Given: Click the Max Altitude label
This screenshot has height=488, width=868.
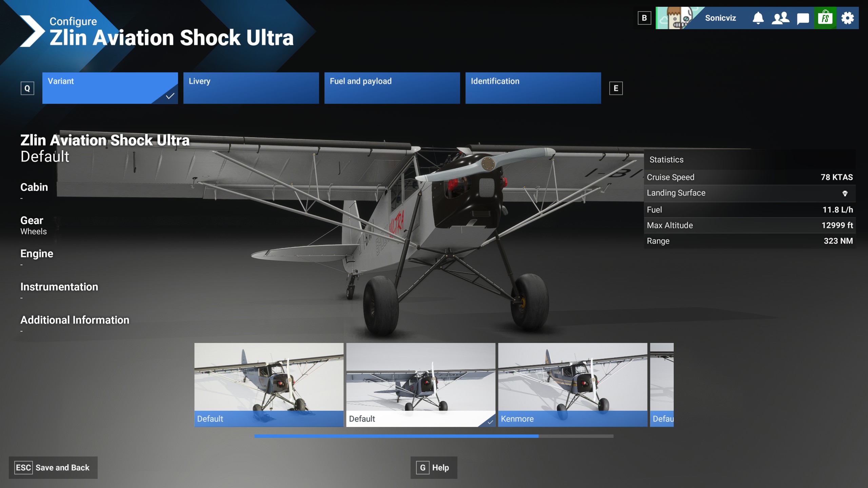Looking at the screenshot, I should click(670, 225).
